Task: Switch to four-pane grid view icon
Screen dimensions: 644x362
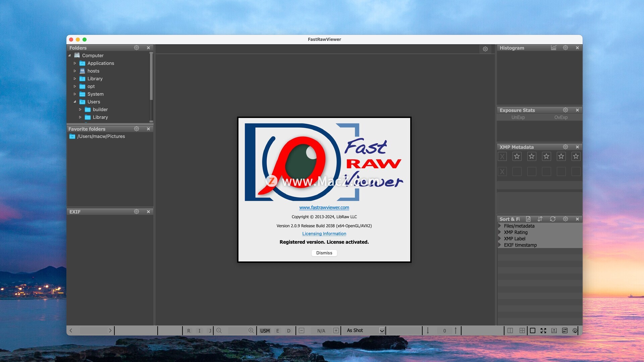Action: (522, 330)
